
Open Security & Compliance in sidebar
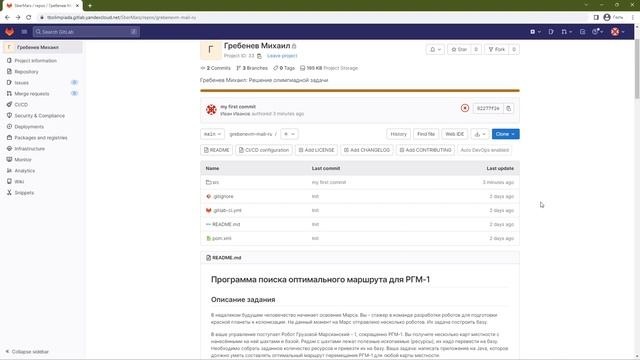(40, 116)
